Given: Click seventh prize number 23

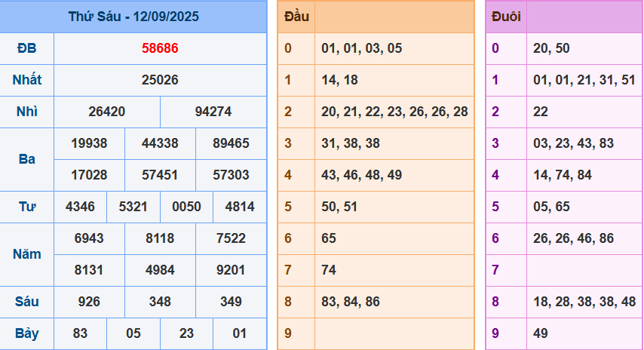Looking at the screenshot, I should pos(186,333).
